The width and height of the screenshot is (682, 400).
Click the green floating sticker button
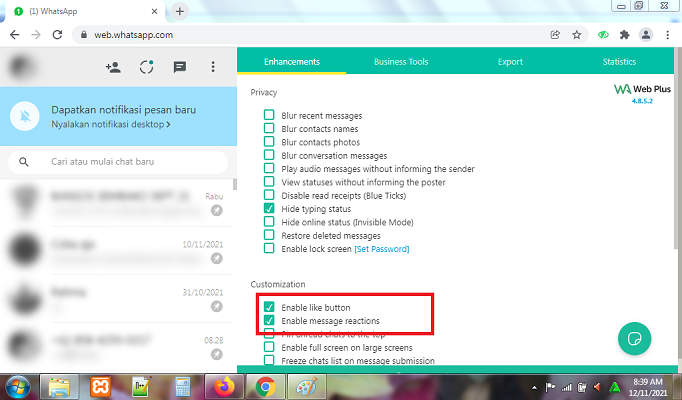click(634, 338)
